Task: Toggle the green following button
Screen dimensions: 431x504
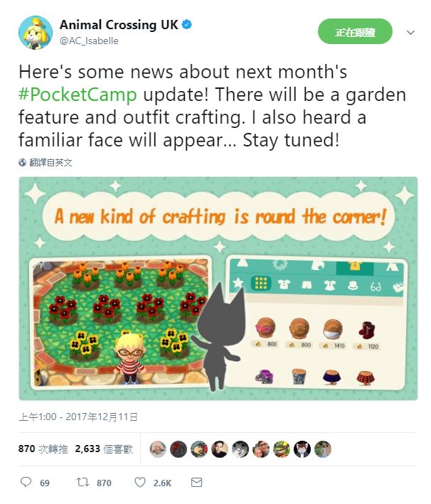Action: (x=354, y=33)
